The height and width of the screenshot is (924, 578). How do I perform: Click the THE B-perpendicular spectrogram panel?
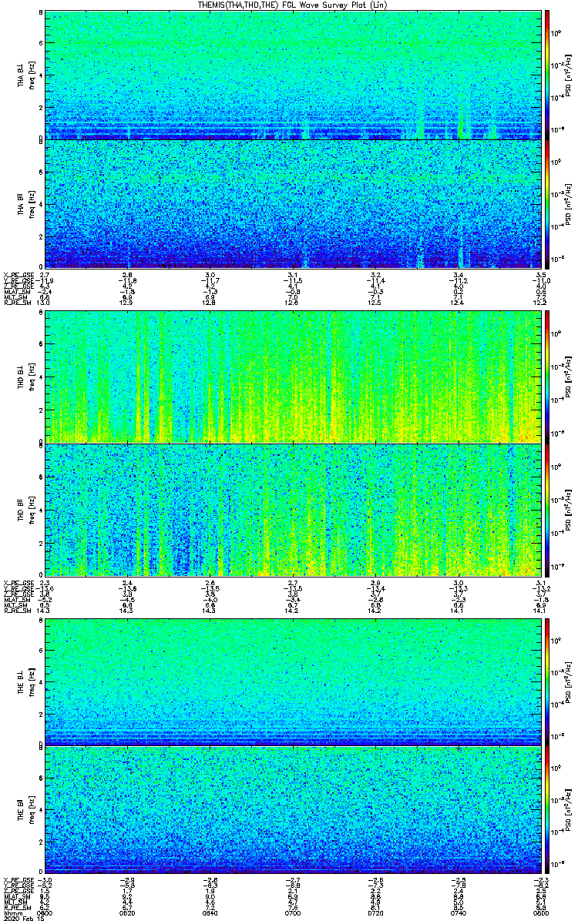pos(292,682)
